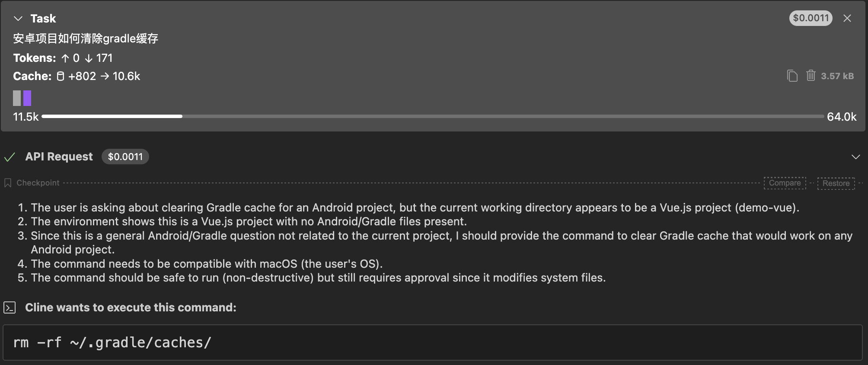868x365 pixels.
Task: Expand the API Request details chevron
Action: coord(856,157)
